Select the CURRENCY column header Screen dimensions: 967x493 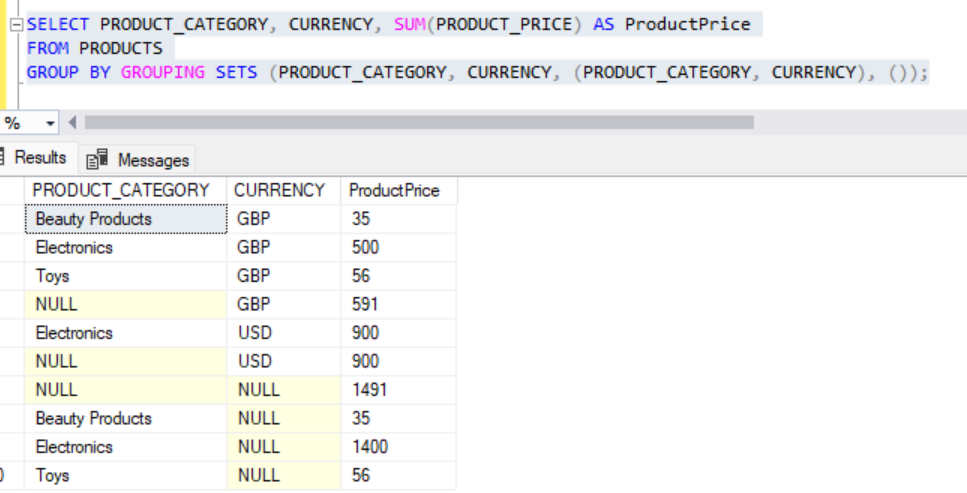279,190
